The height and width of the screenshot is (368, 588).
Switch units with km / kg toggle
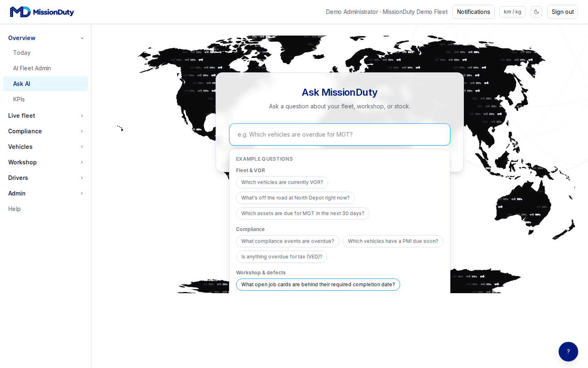(x=512, y=12)
